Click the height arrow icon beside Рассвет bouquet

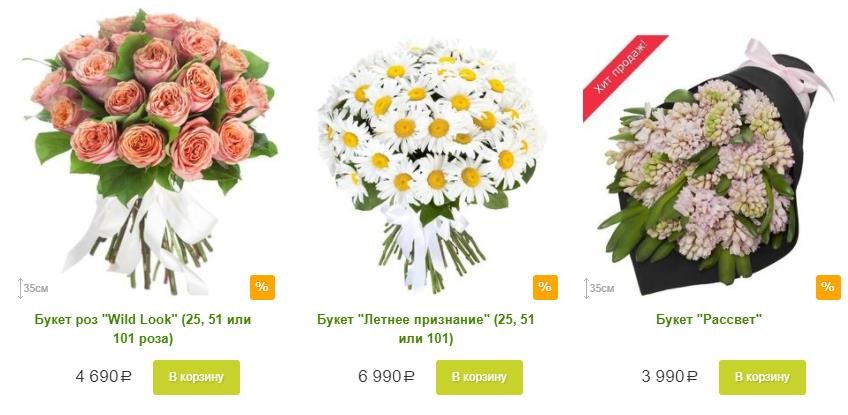(586, 288)
